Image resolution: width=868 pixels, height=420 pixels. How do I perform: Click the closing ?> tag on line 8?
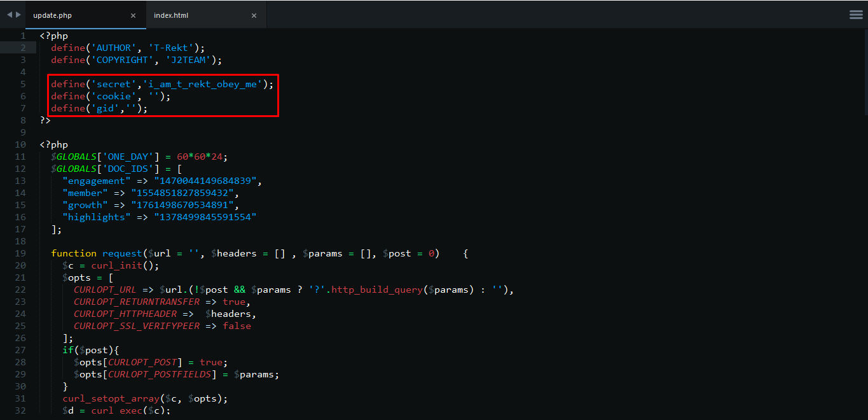coord(45,121)
